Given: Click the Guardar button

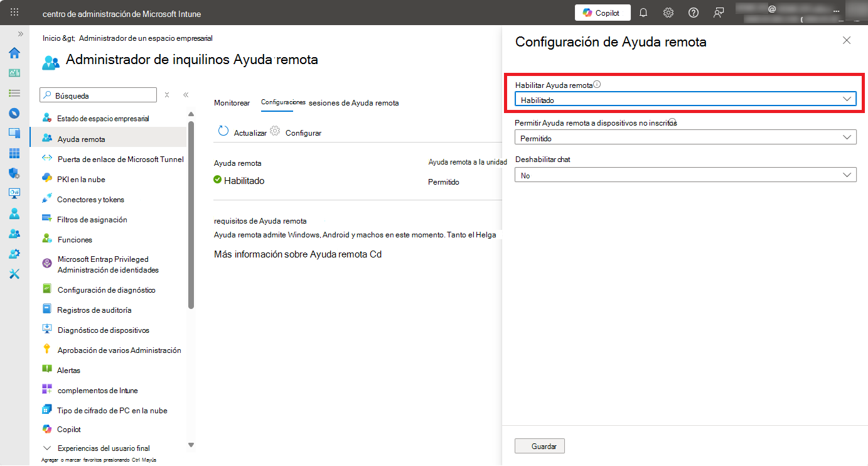Looking at the screenshot, I should (x=540, y=446).
